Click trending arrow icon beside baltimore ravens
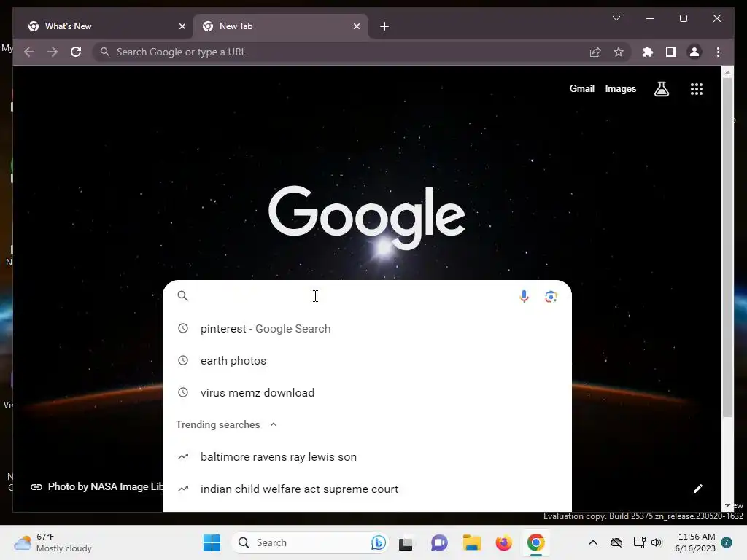This screenshot has width=747, height=560. click(183, 456)
